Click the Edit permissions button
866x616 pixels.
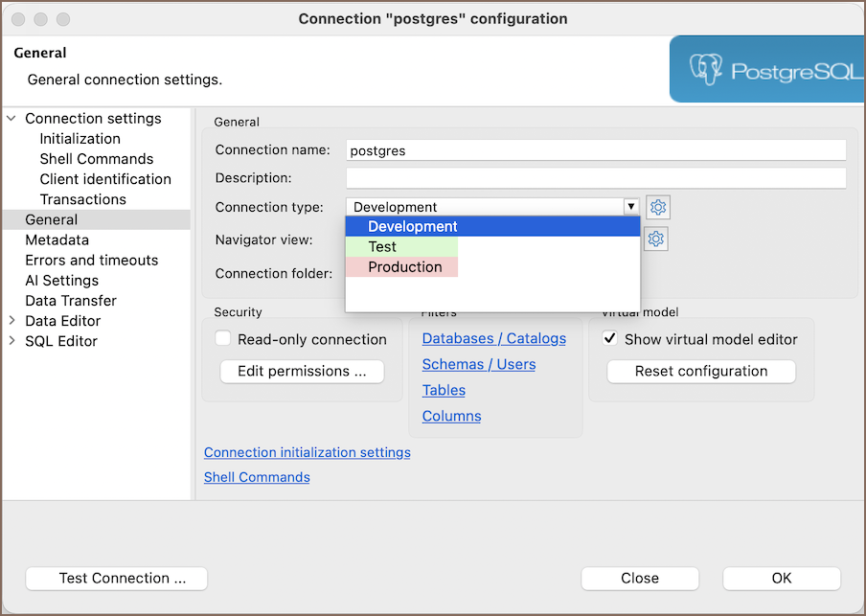(302, 372)
